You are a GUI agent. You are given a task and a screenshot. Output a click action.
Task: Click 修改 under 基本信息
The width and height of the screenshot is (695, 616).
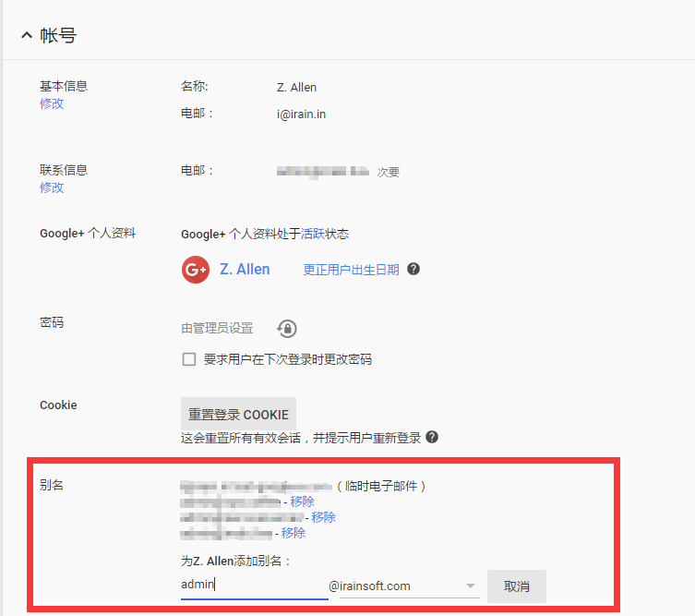coord(52,103)
